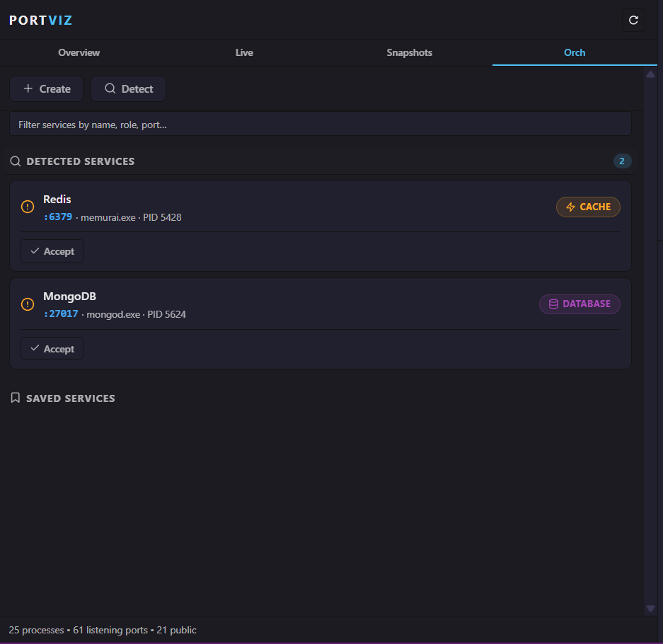Viewport: 663px width, 644px height.
Task: Click the warning icon beside Redis
Action: point(27,207)
